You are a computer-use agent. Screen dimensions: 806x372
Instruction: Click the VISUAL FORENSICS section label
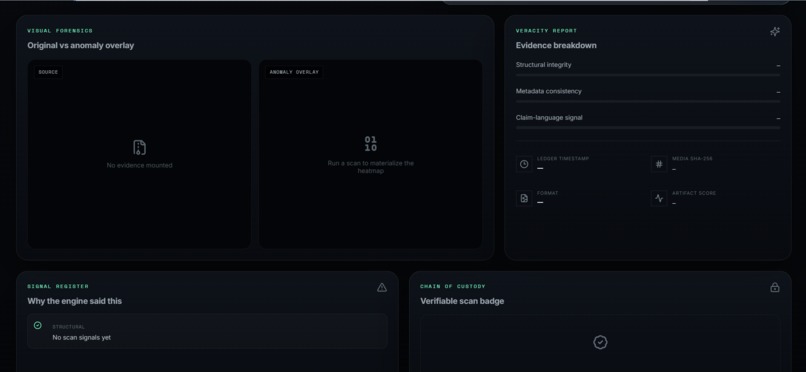(60, 31)
